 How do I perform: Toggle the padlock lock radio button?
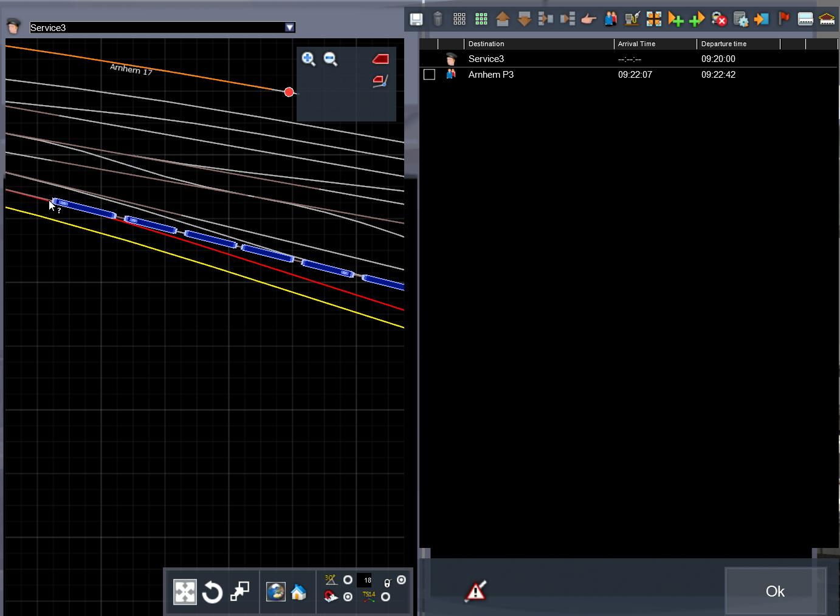[x=401, y=580]
